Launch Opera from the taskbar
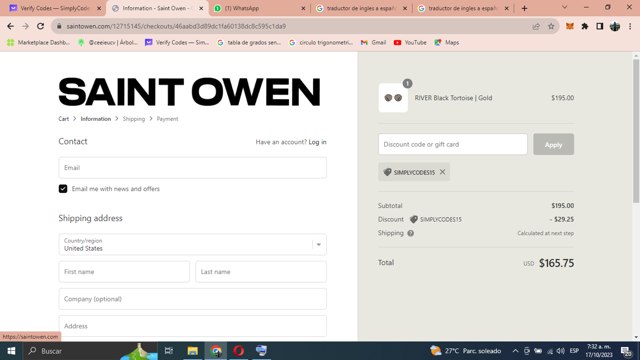 click(x=239, y=351)
